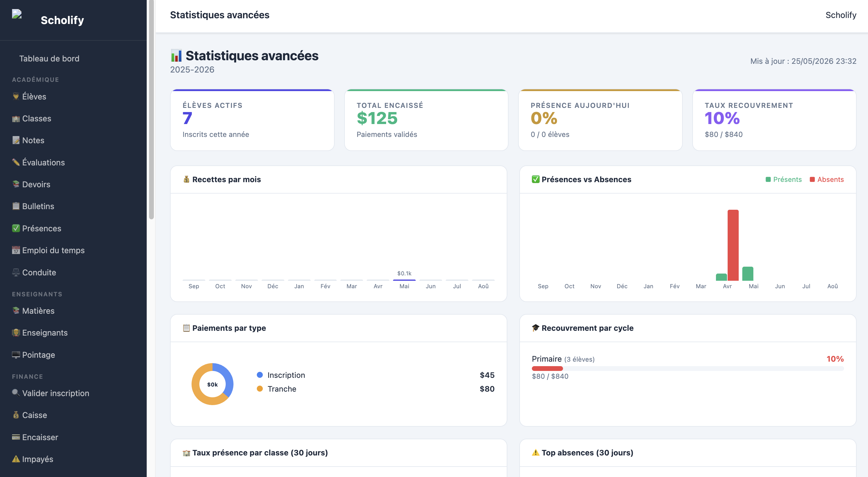Image resolution: width=868 pixels, height=477 pixels.
Task: Click the Classes school building icon
Action: pos(16,119)
